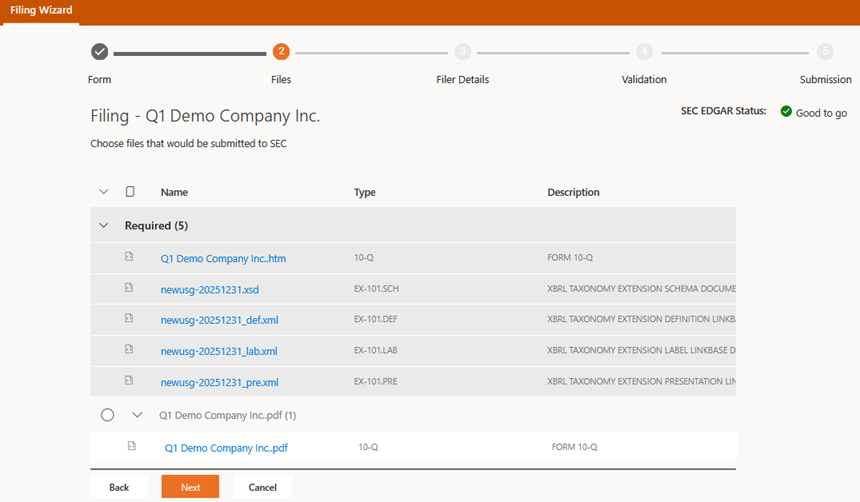
Task: Open the newusg-20251231.xsd link
Action: (210, 290)
